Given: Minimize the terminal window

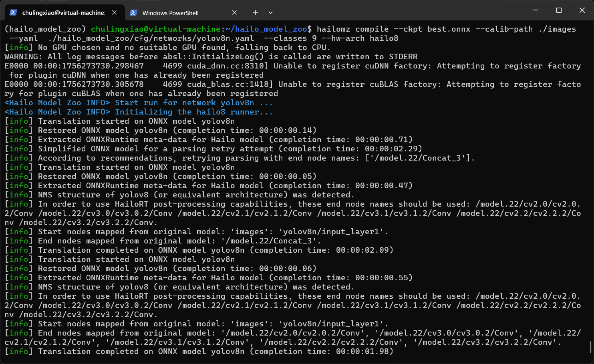Looking at the screenshot, I should [x=536, y=10].
